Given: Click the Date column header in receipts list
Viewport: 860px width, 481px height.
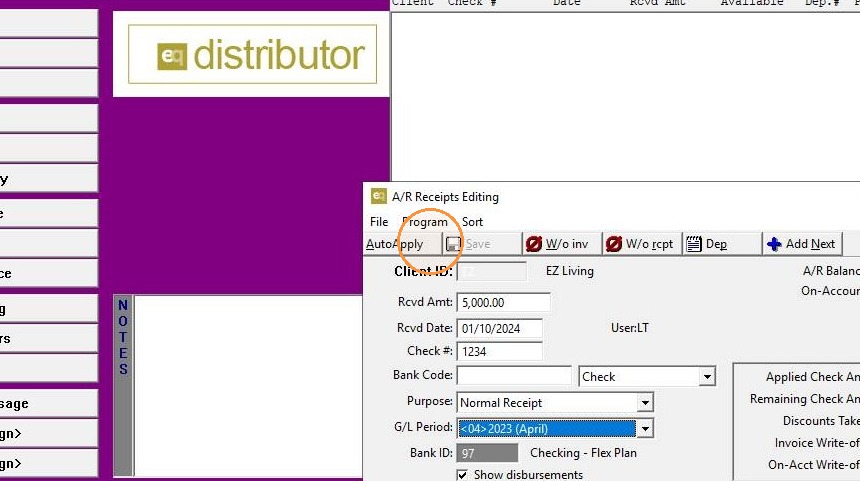Looking at the screenshot, I should click(x=567, y=3).
